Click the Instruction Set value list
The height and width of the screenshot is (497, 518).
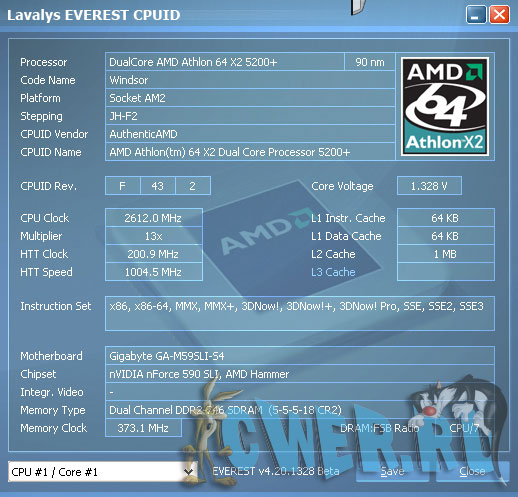tap(300, 313)
